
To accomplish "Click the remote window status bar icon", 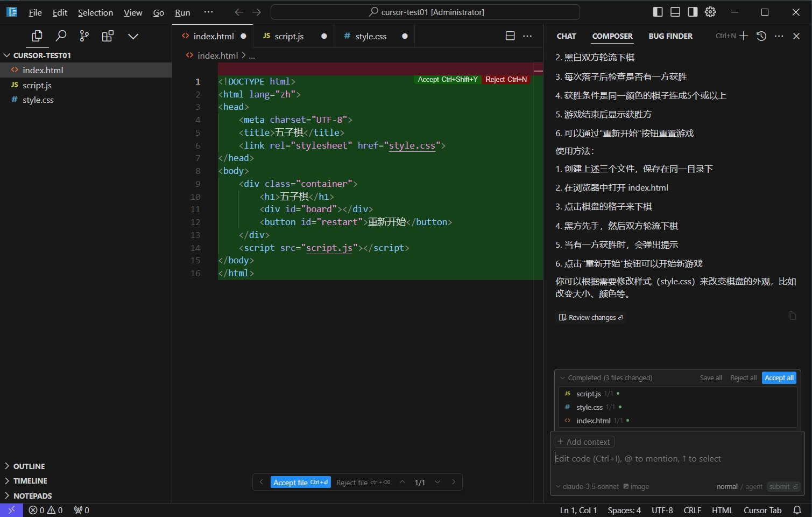I will [11, 510].
